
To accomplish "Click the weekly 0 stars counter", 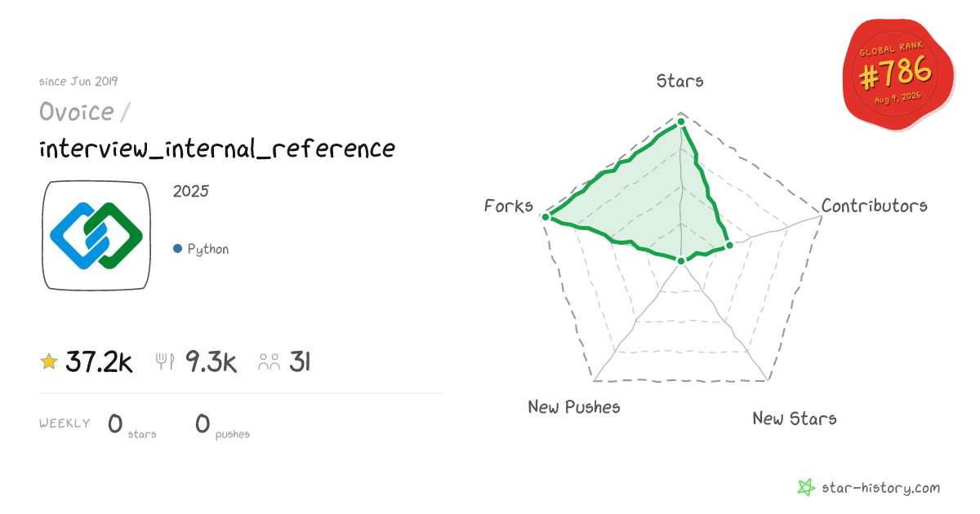I will tap(131, 425).
